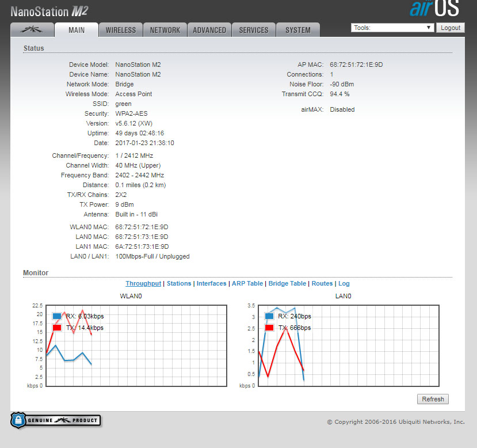Screen dimensions: 477x448
Task: Click the Device Model value NanoStation M2
Action: pos(138,64)
